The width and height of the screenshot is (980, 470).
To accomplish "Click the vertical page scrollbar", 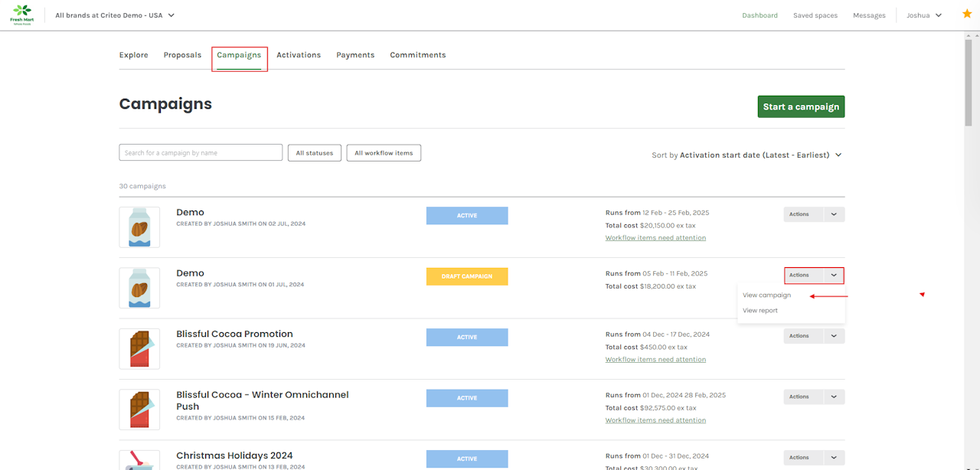I will click(x=968, y=84).
